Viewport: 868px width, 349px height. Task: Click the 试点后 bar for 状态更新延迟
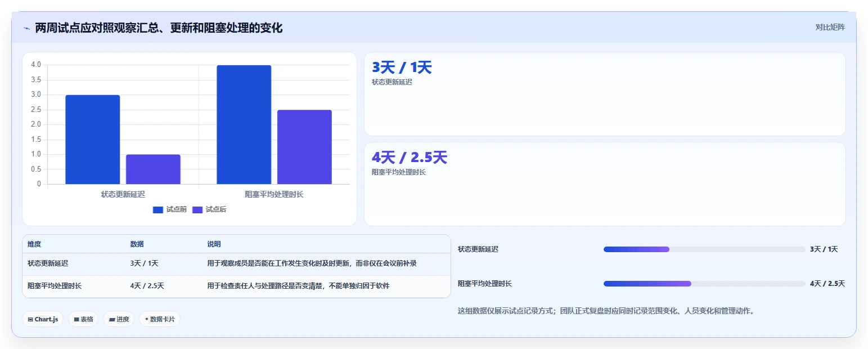[x=153, y=169]
